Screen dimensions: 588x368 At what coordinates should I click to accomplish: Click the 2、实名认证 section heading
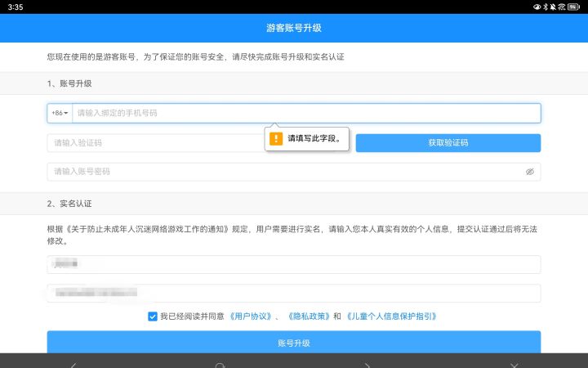coord(69,204)
